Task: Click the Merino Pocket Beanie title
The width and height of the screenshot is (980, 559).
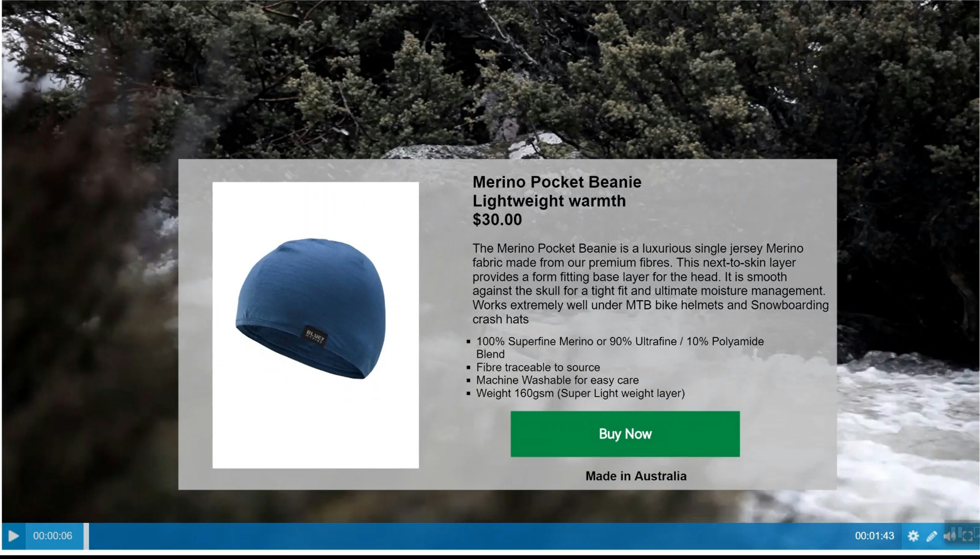Action: click(556, 182)
